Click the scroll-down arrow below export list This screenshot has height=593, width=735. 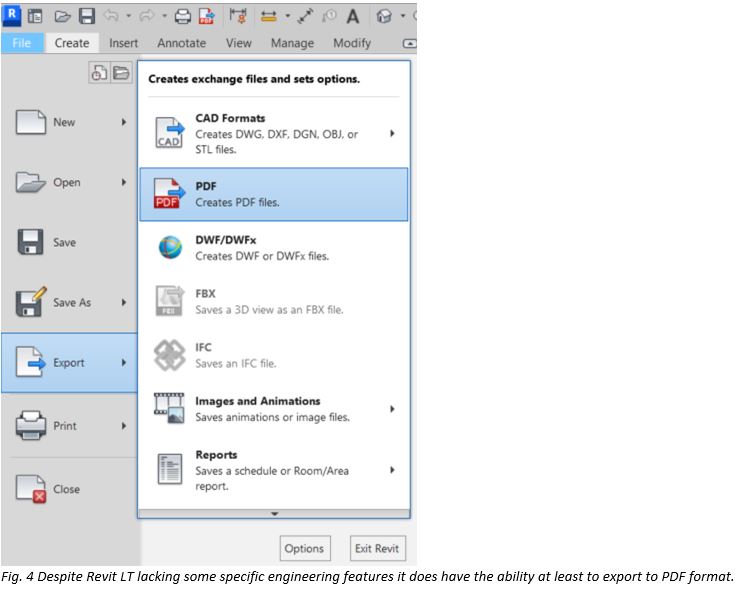[274, 514]
